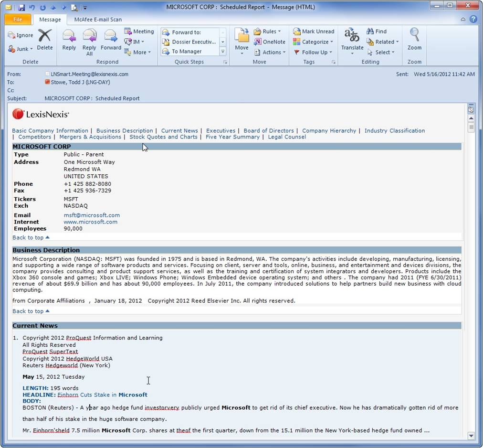Reply with a Meeting request

click(139, 32)
